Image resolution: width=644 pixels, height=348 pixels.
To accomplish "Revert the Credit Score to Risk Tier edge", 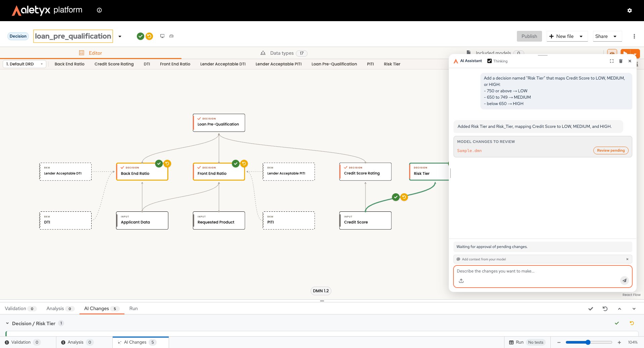I will coord(404,197).
